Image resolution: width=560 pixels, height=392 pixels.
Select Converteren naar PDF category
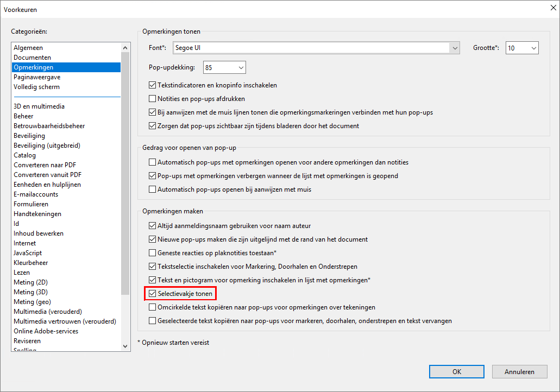66,165
